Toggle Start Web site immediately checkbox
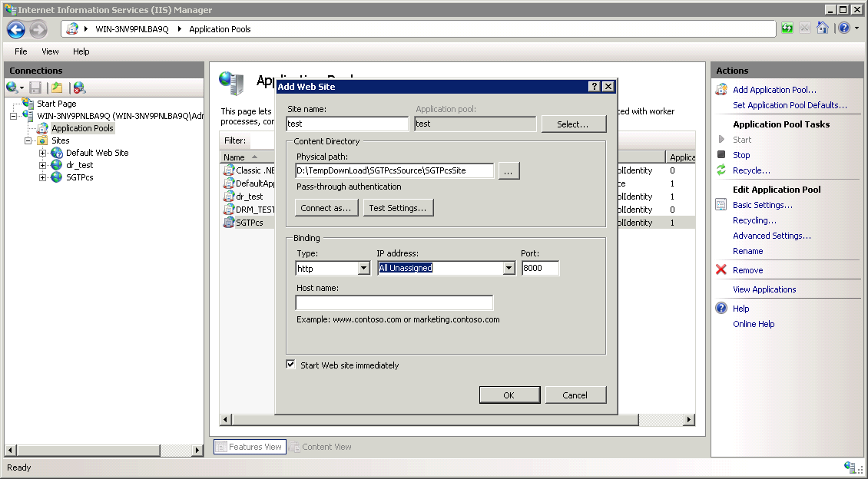The width and height of the screenshot is (868, 479). pos(290,364)
